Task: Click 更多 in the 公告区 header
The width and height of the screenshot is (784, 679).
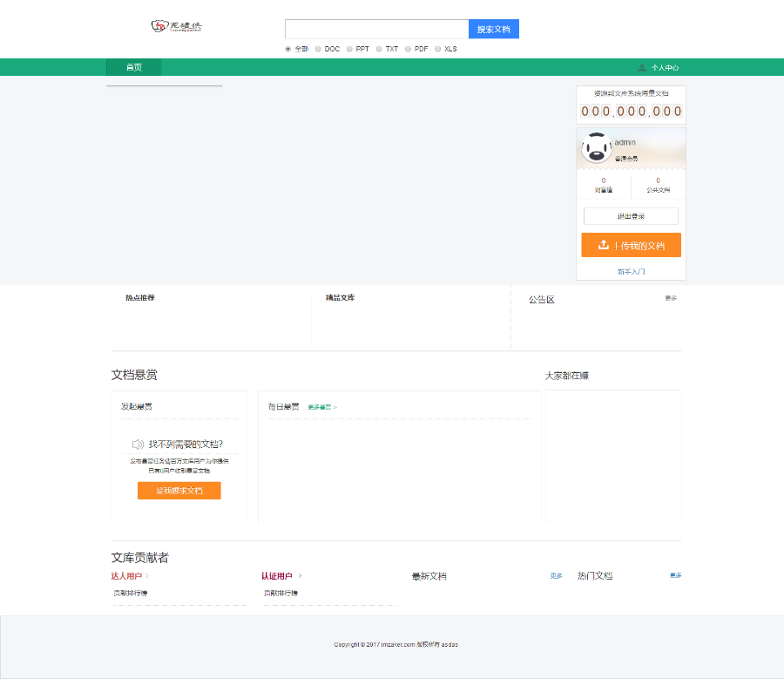Action: coord(671,298)
